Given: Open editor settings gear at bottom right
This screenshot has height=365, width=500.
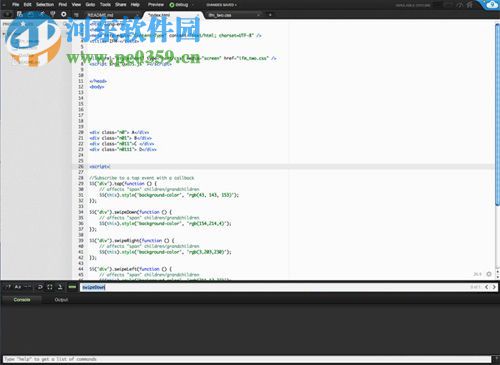Looking at the screenshot, I should [x=489, y=274].
